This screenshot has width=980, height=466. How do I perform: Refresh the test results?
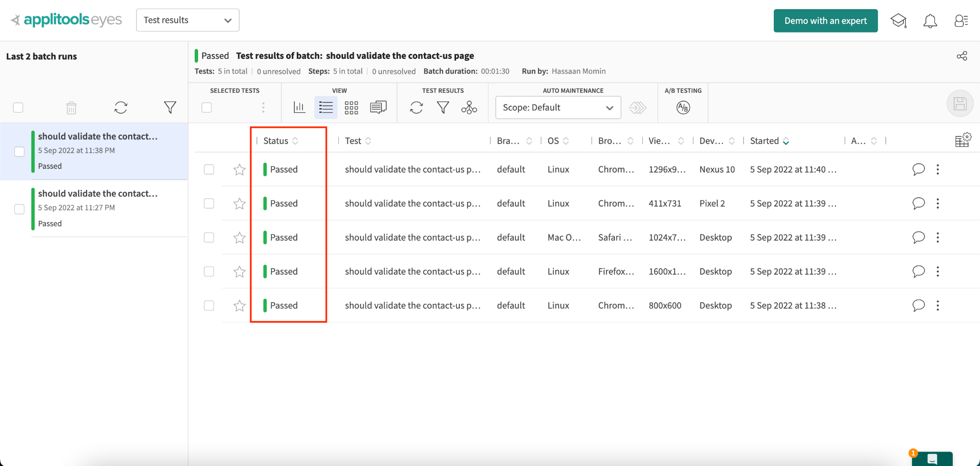pos(416,108)
